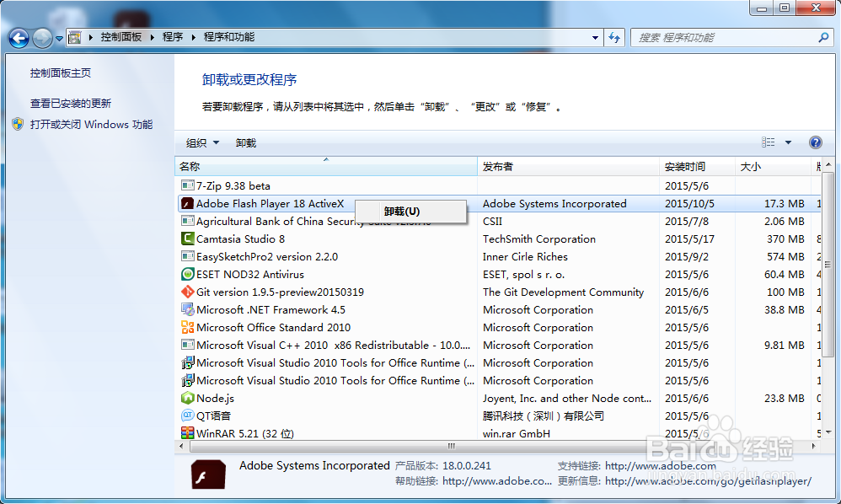Click the 2015/10/5 install date cell

coord(690,204)
